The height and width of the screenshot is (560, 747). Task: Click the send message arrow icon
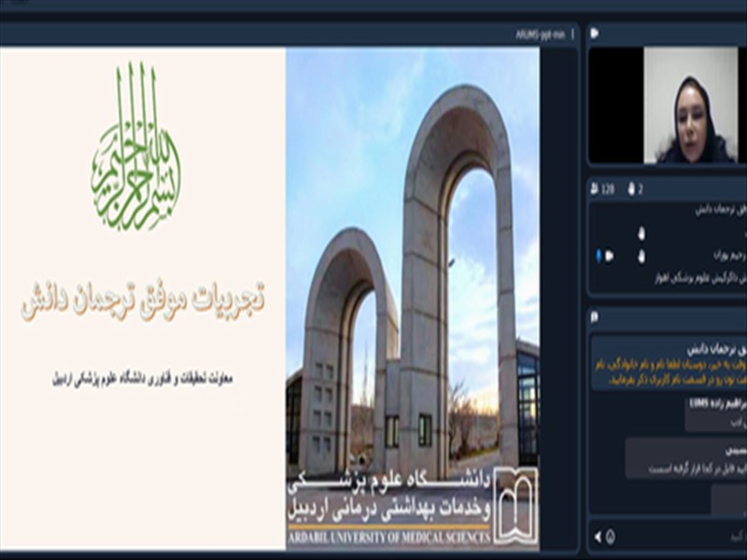tap(598, 538)
